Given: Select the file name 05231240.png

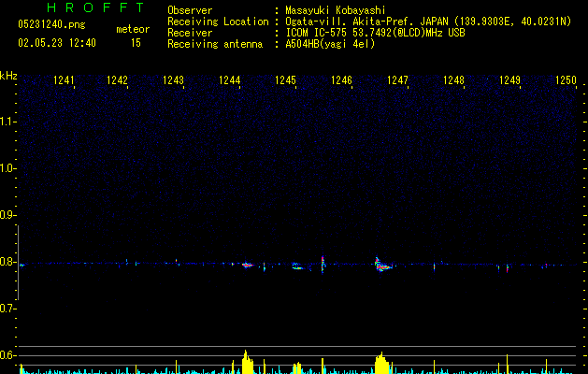Looking at the screenshot, I should point(51,25).
